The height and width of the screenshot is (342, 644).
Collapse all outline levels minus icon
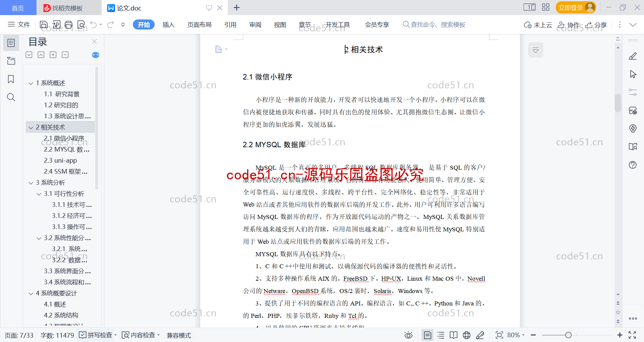pos(65,55)
